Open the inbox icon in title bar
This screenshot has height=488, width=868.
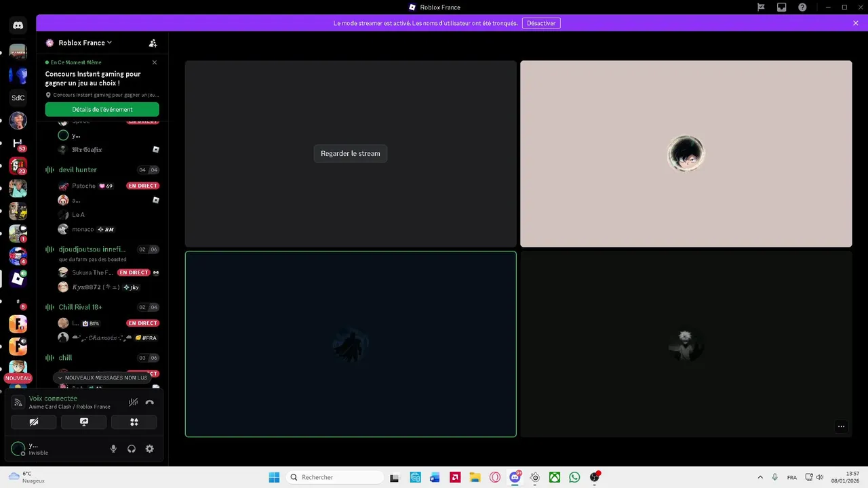[x=782, y=7]
